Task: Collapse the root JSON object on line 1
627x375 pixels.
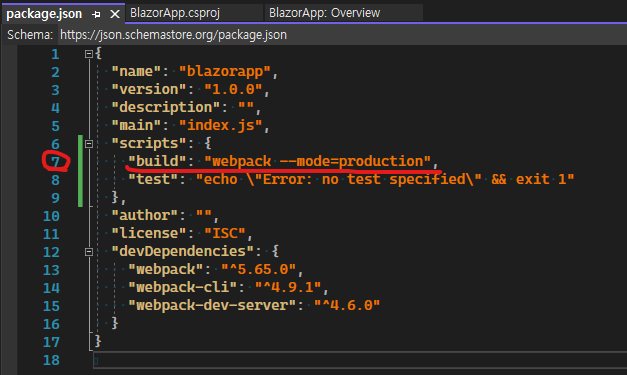Action: [x=89, y=54]
